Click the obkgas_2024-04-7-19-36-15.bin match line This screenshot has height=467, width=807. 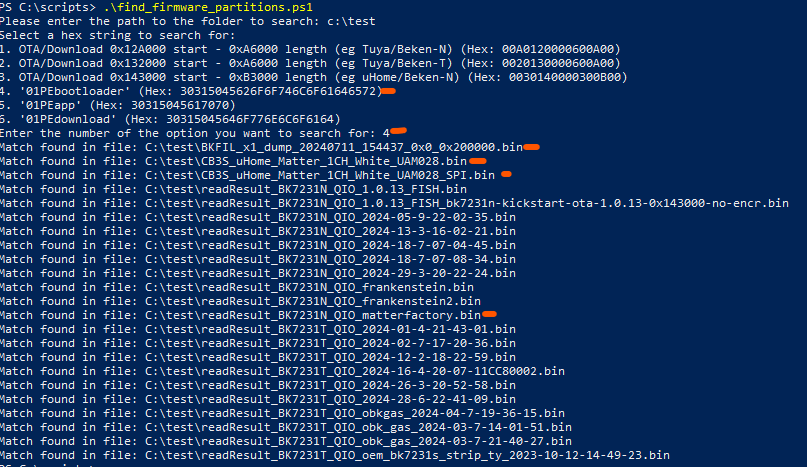(x=282, y=413)
